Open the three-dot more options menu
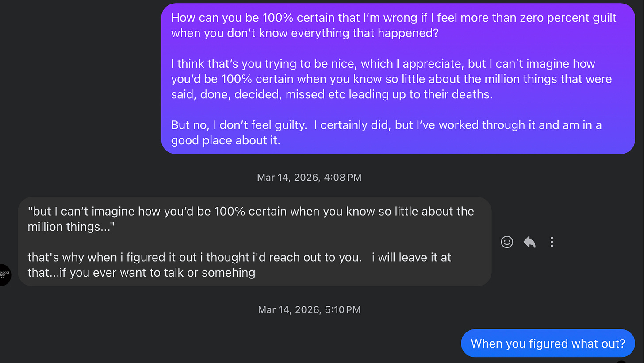The height and width of the screenshot is (363, 644). 552,242
